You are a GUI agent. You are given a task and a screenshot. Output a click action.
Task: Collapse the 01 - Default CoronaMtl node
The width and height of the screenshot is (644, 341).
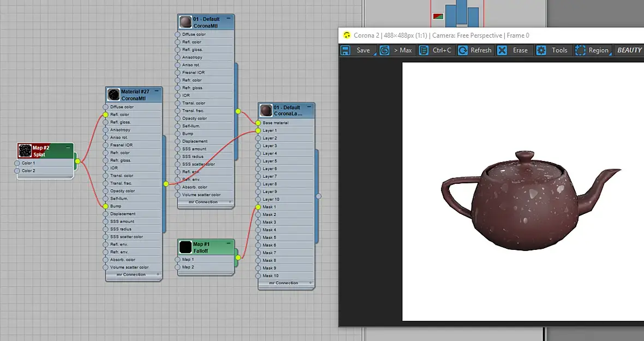tap(229, 19)
